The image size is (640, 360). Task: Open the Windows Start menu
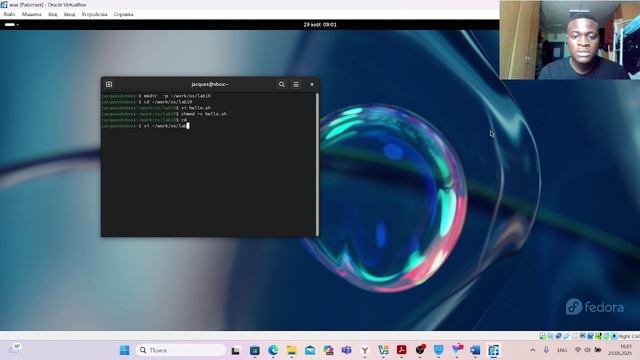coord(124,350)
